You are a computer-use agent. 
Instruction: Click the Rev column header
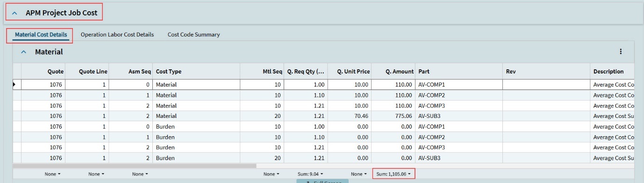[x=546, y=72]
